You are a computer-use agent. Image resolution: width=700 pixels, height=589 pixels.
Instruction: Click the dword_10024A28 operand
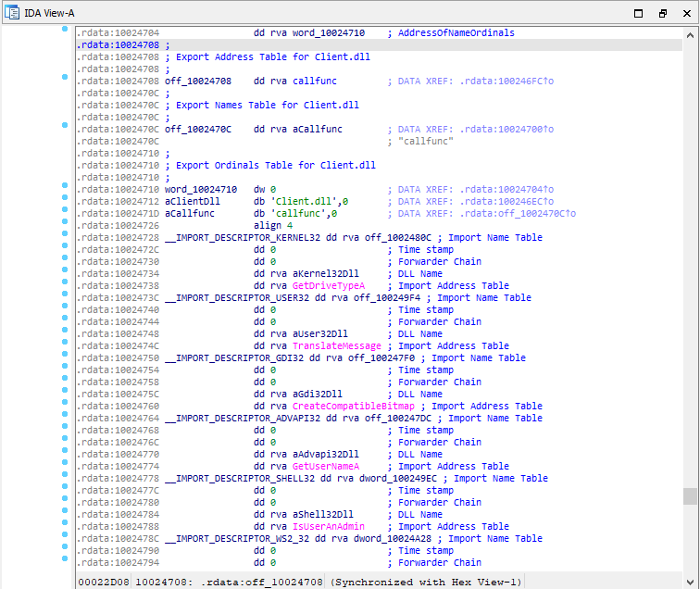click(393, 539)
